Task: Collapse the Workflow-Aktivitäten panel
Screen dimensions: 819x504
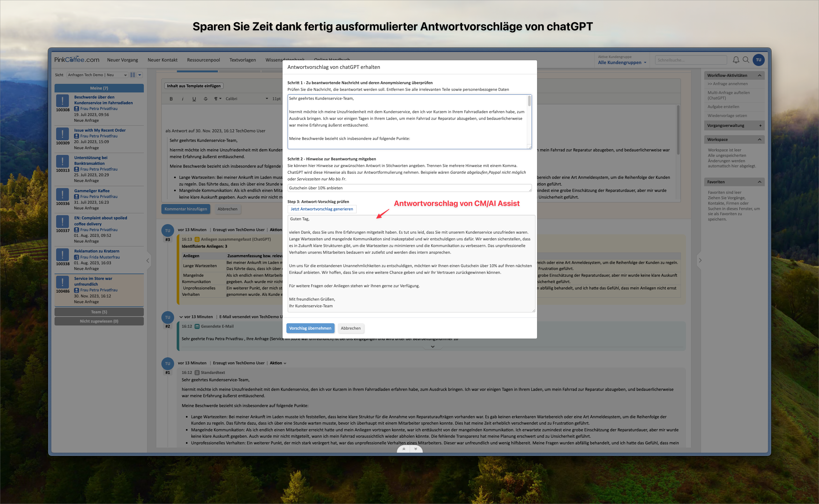Action: (759, 75)
